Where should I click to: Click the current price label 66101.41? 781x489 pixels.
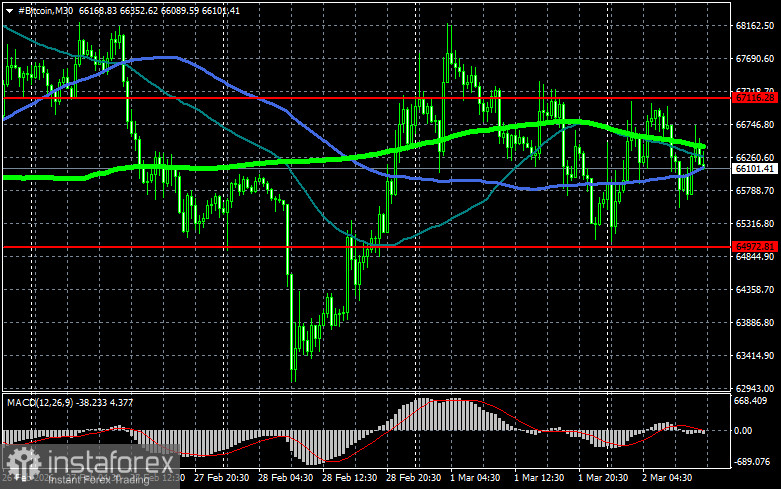tap(755, 169)
